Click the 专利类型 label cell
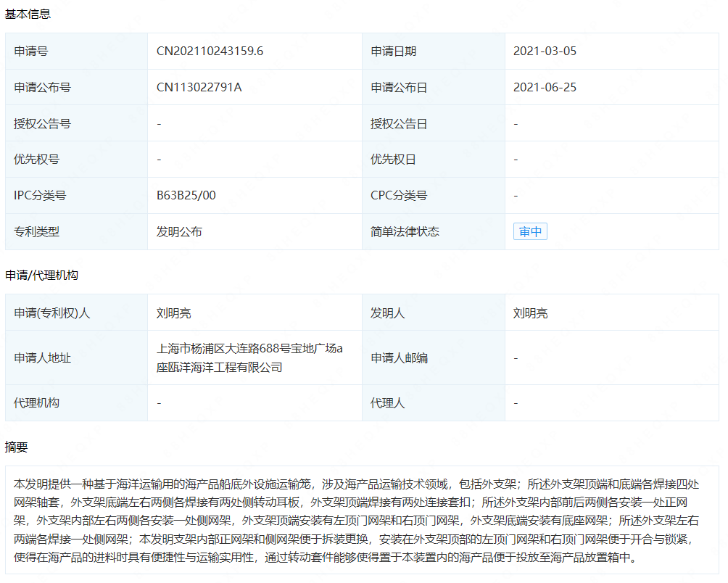The image size is (728, 583). (77, 231)
